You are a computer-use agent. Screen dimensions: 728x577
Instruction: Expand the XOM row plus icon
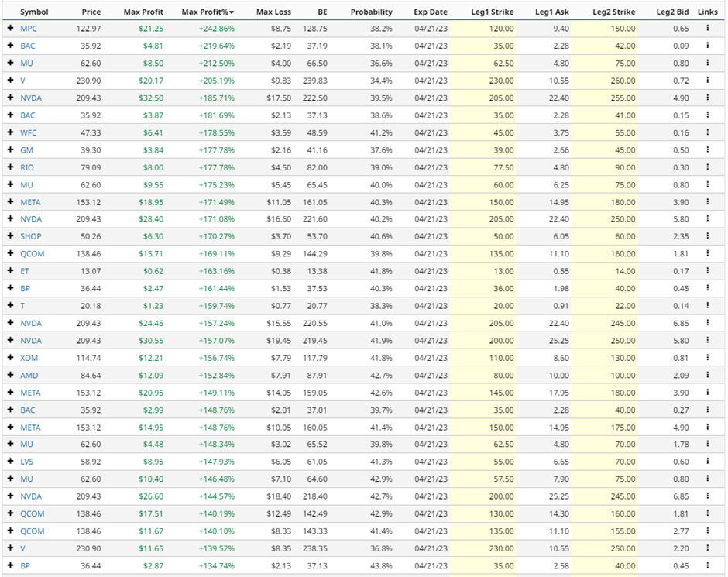[10, 358]
